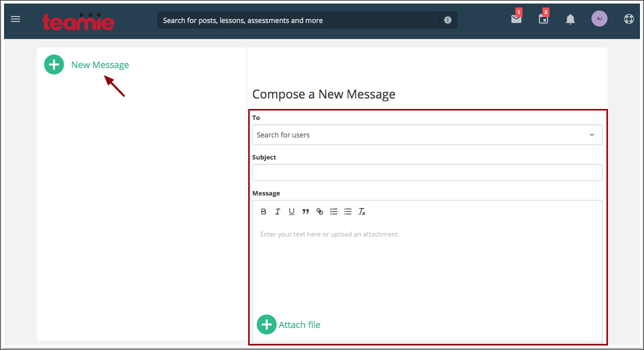Click the Subject label

(x=264, y=157)
